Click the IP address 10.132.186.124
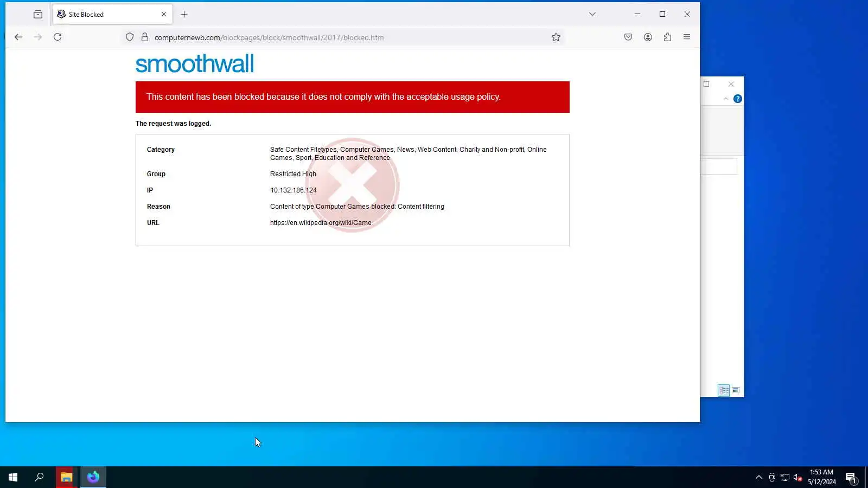The height and width of the screenshot is (488, 868). [293, 190]
